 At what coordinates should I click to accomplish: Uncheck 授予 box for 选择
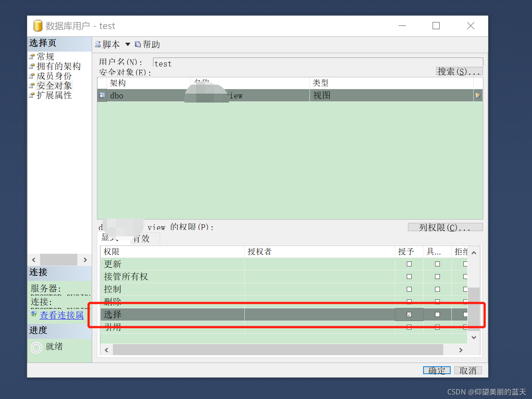tap(409, 314)
